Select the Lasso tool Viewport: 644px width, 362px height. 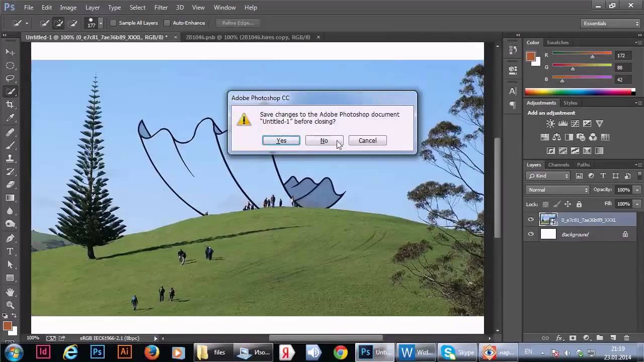[x=10, y=78]
